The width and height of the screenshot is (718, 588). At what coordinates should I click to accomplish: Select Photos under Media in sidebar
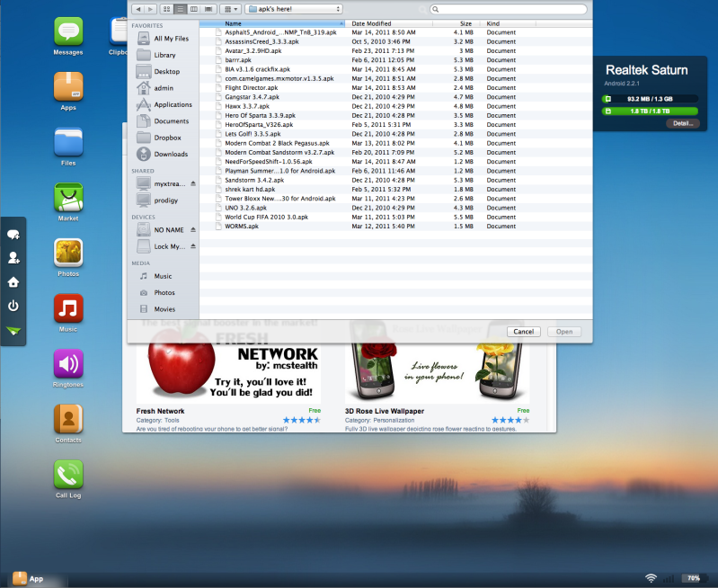click(x=164, y=292)
